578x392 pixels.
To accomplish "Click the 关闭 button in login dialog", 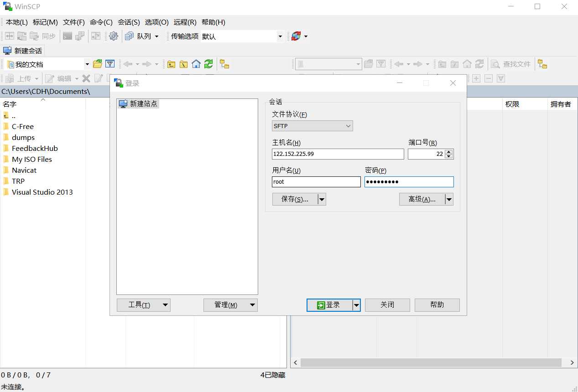I will (387, 305).
